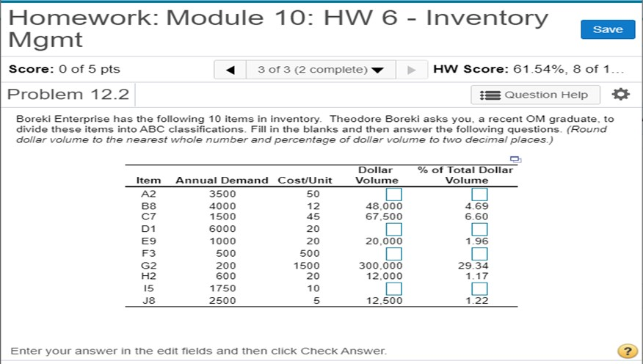Click the '29.34' percentage value
This screenshot has width=643, height=364.
(473, 266)
